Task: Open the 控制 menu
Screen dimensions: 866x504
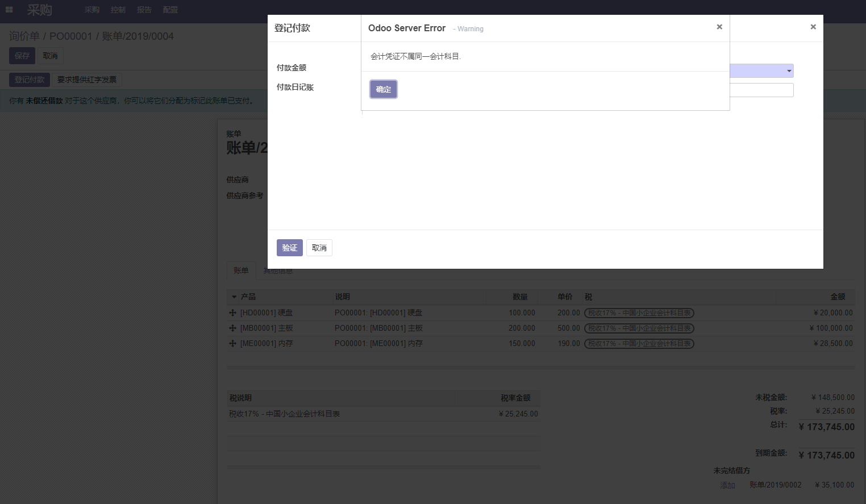Action: coord(118,10)
